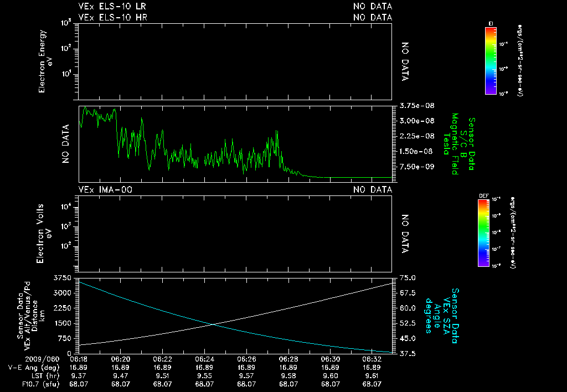The height and width of the screenshot is (392, 567).
Task: Click vertical 'NO DATA' right of Electron Energy panel
Action: click(x=405, y=61)
